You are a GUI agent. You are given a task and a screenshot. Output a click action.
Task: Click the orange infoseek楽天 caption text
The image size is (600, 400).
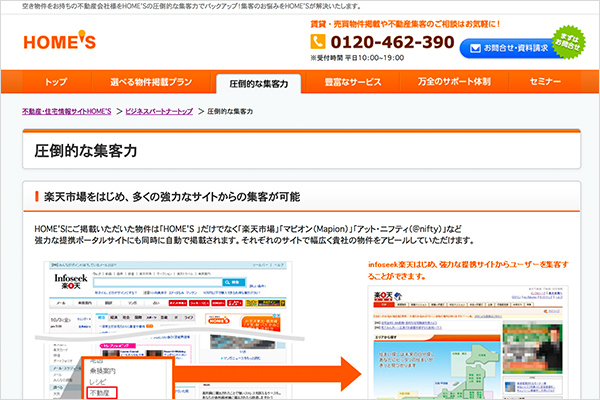(x=468, y=270)
